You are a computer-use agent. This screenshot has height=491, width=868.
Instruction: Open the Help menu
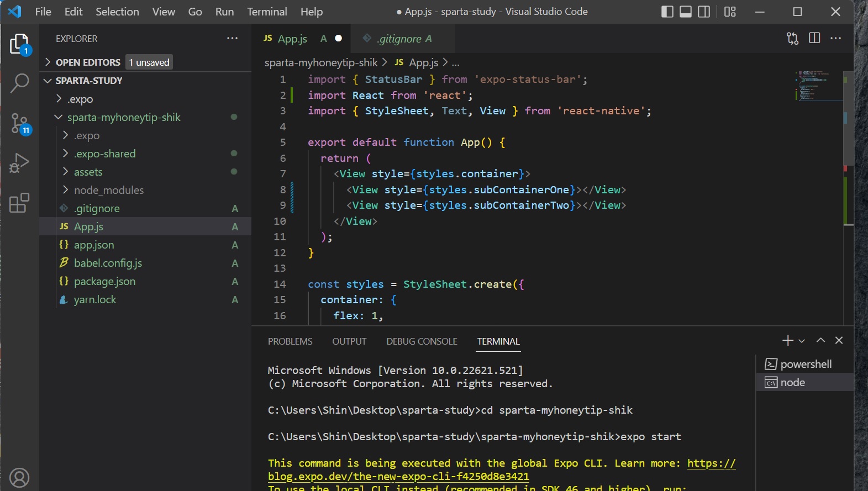pos(312,12)
